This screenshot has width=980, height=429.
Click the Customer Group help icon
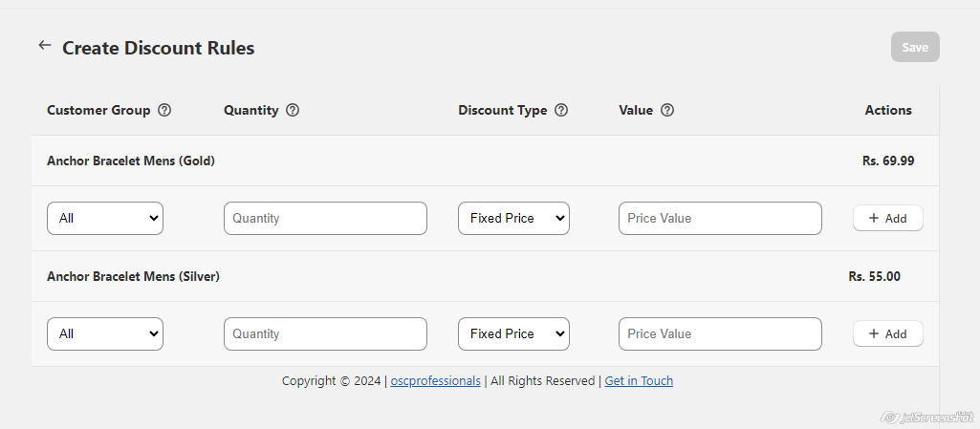pyautogui.click(x=164, y=110)
